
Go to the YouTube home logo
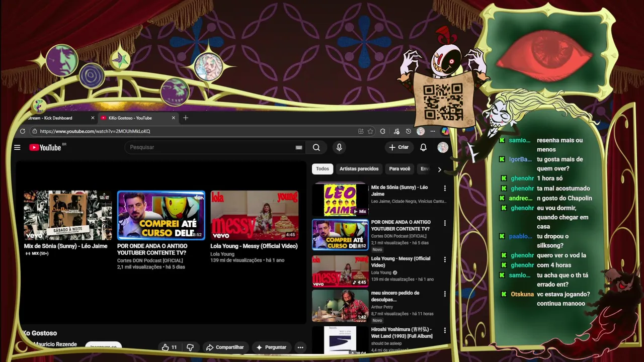[45, 147]
